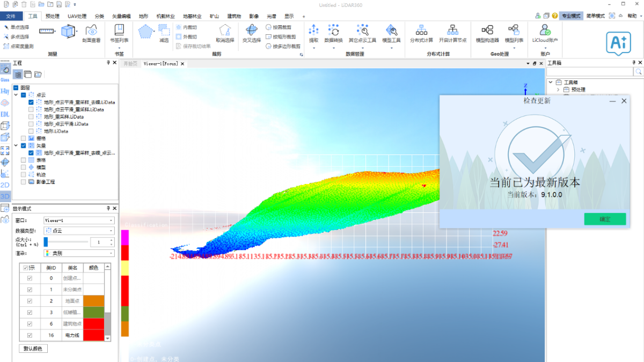This screenshot has width=644, height=362.
Task: Choose 按矩形裁剪 clip by rectangle
Action: point(281,36)
